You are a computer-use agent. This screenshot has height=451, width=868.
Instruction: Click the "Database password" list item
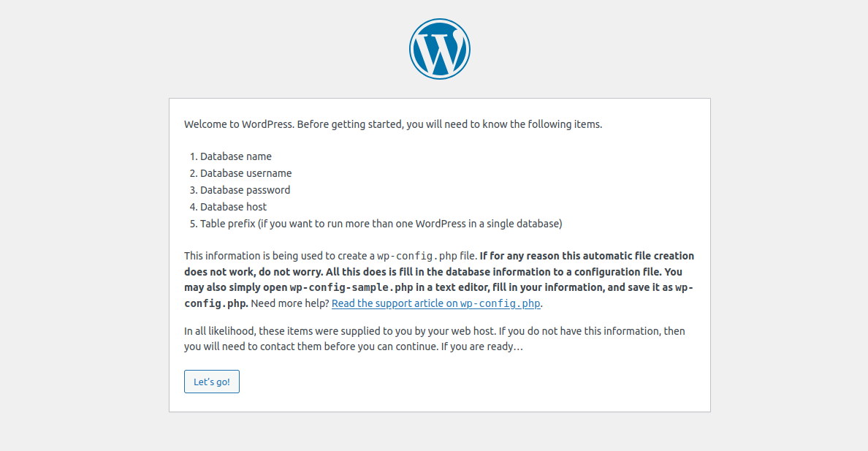[245, 190]
